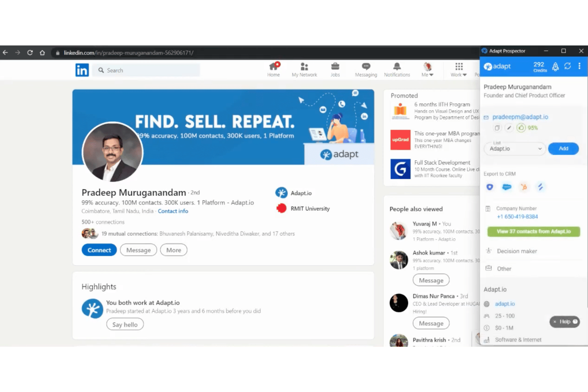The width and height of the screenshot is (588, 392).
Task: Open the adapt.io website link
Action: pyautogui.click(x=505, y=304)
